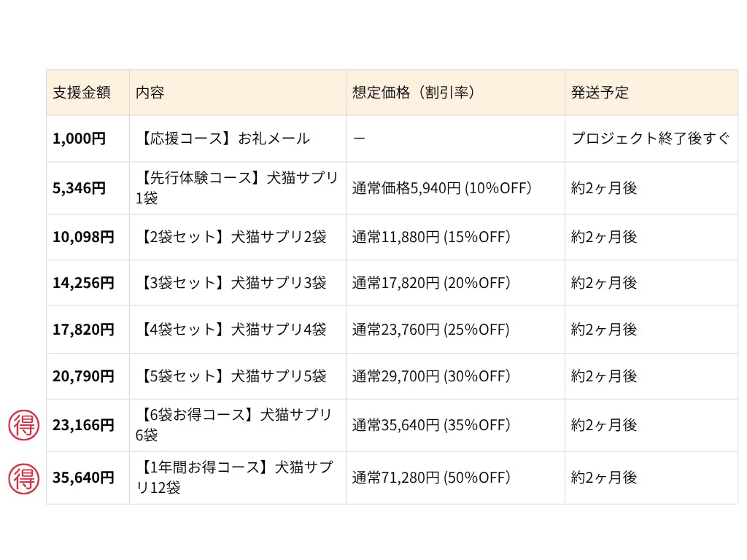The width and height of the screenshot is (747, 560).
Task: Click the 得 stamp beside 23,166円
Action: [23, 425]
